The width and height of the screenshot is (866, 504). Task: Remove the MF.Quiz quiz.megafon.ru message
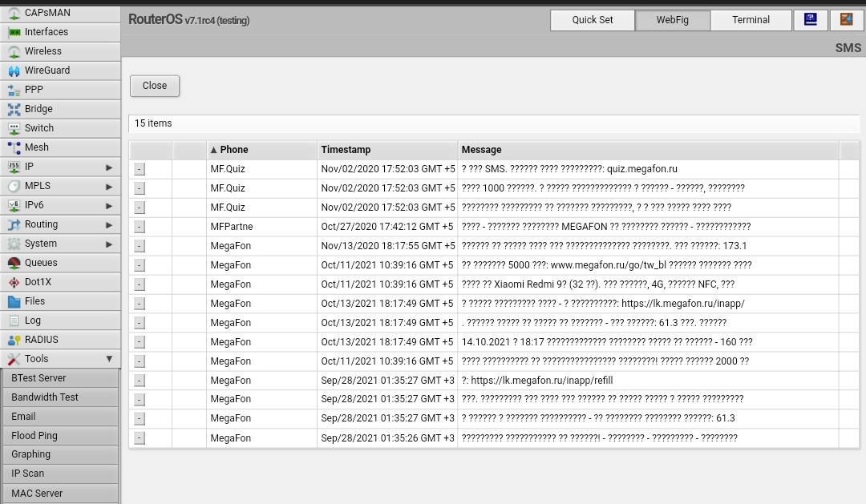[x=140, y=170]
